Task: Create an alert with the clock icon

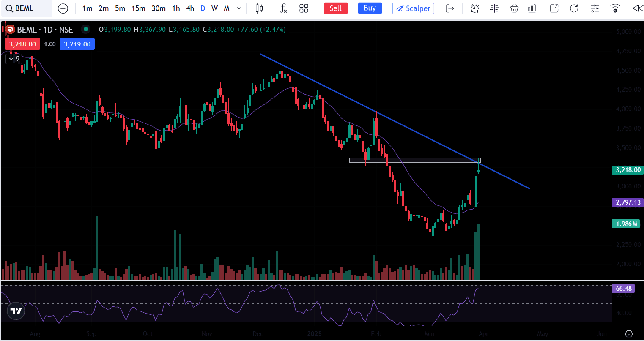Action: (x=474, y=8)
